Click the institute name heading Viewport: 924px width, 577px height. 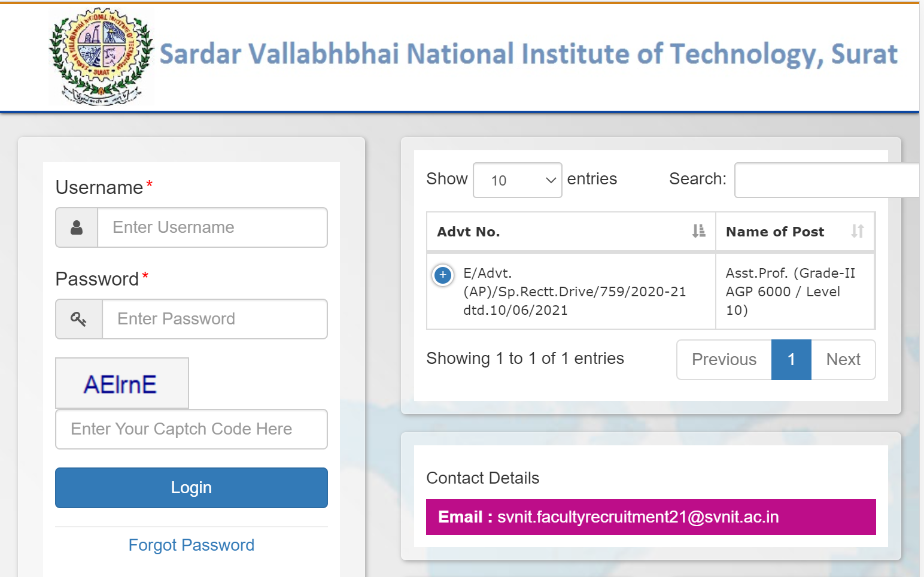(x=528, y=54)
